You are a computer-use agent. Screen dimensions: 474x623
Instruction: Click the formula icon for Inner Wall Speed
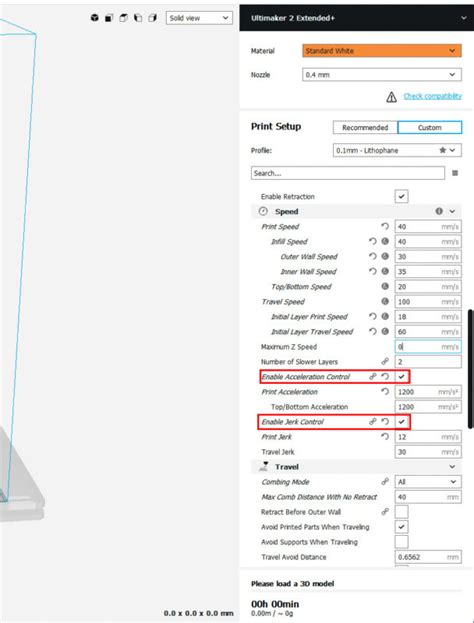[x=385, y=271]
